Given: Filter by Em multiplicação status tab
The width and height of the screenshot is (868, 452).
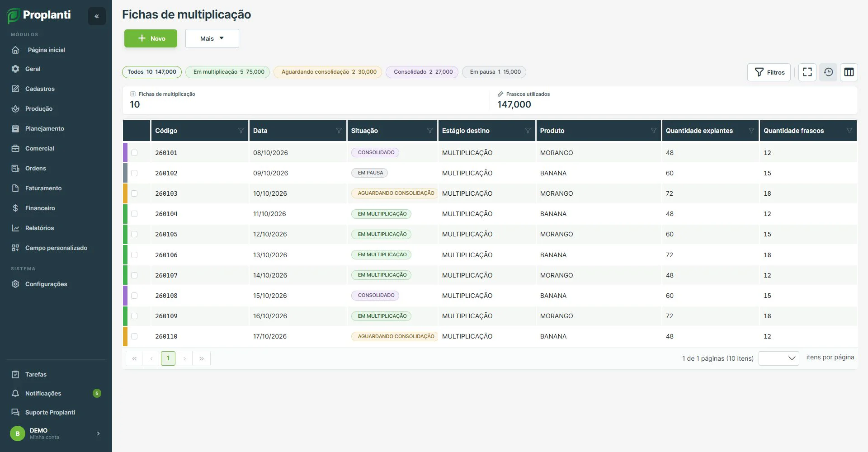Looking at the screenshot, I should tap(228, 72).
